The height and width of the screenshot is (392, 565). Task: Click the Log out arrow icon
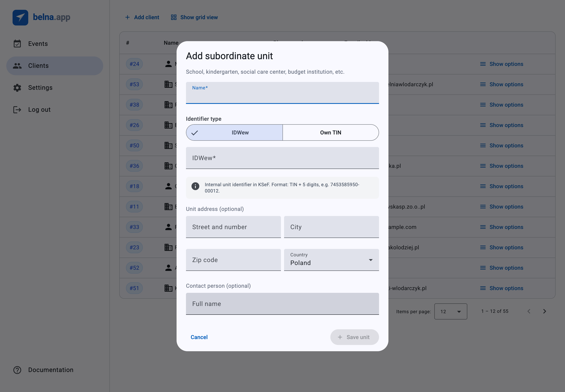(x=17, y=110)
